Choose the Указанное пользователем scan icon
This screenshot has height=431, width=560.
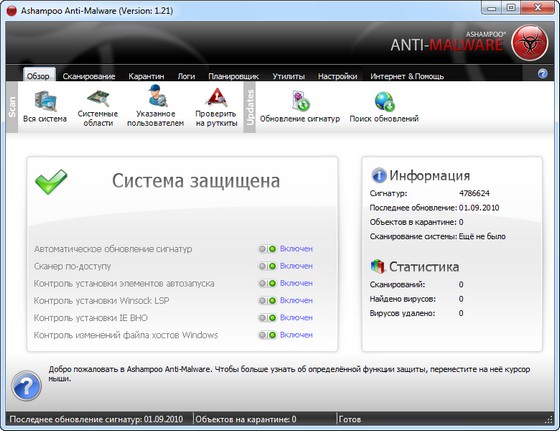pyautogui.click(x=157, y=95)
